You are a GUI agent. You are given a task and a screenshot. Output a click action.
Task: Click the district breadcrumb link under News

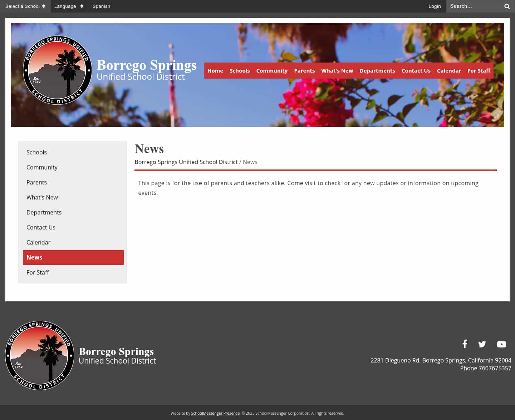pyautogui.click(x=186, y=162)
